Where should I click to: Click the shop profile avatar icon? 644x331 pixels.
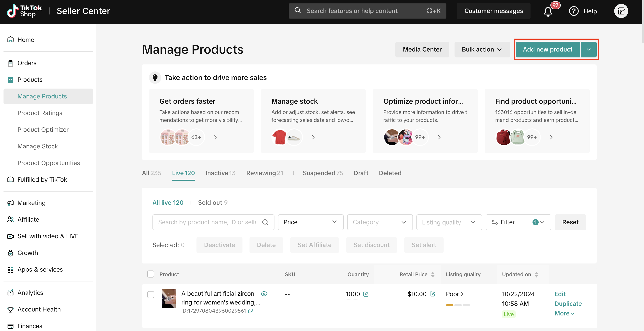point(621,11)
